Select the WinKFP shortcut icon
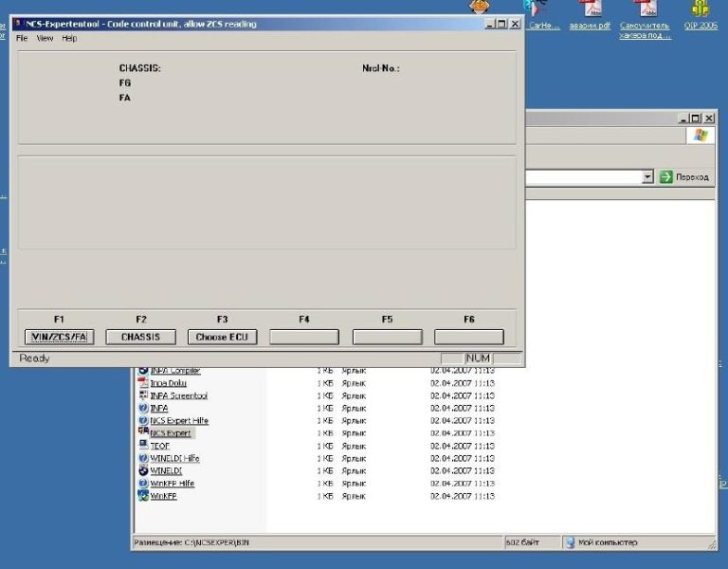This screenshot has width=728, height=569. (x=143, y=496)
